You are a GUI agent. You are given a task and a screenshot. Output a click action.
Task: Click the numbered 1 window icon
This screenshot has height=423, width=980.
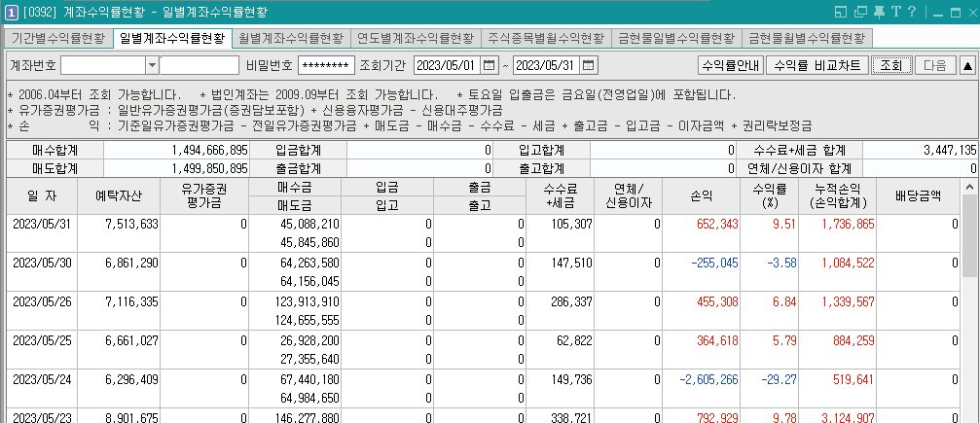[10, 12]
